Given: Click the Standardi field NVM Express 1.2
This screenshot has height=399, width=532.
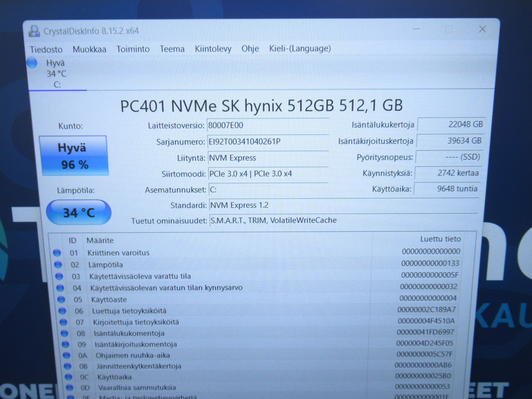Looking at the screenshot, I should (344, 205).
